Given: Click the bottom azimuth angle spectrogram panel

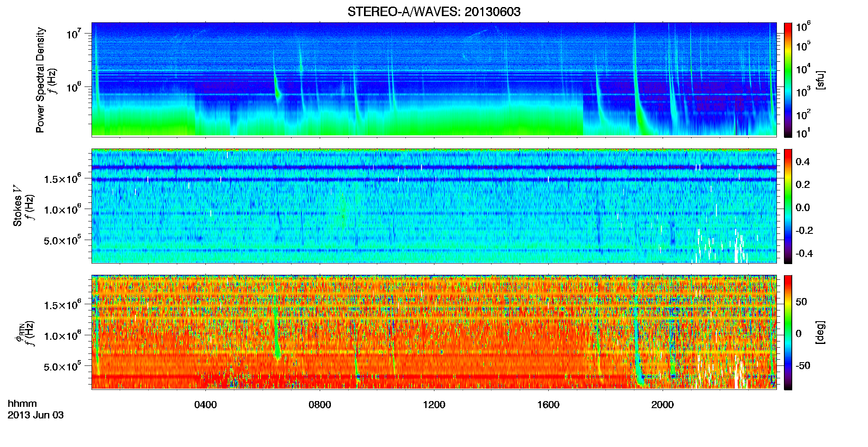Looking at the screenshot, I should [434, 332].
